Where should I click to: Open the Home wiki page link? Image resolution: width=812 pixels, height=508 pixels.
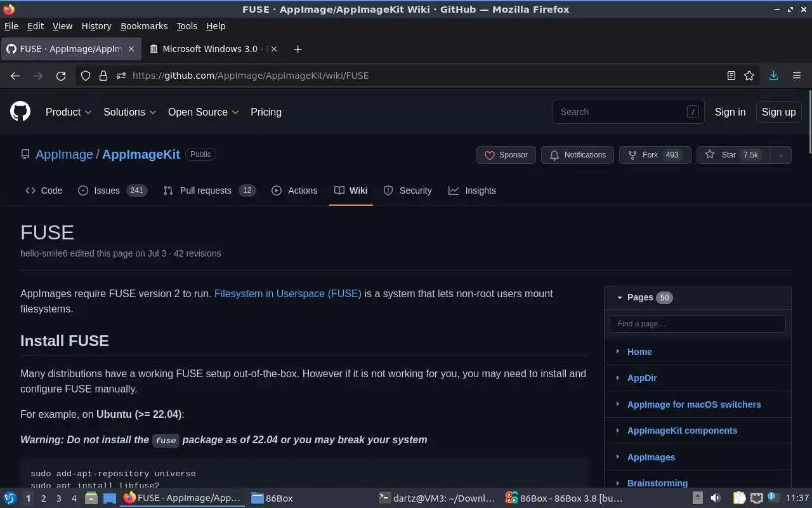[639, 352]
